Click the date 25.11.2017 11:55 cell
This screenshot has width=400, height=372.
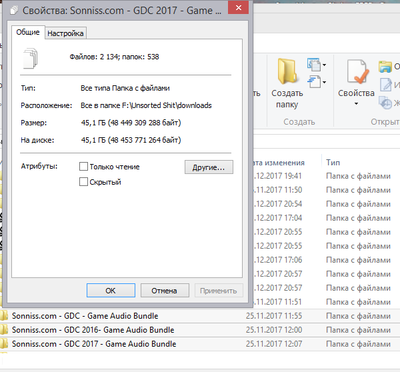point(274,316)
